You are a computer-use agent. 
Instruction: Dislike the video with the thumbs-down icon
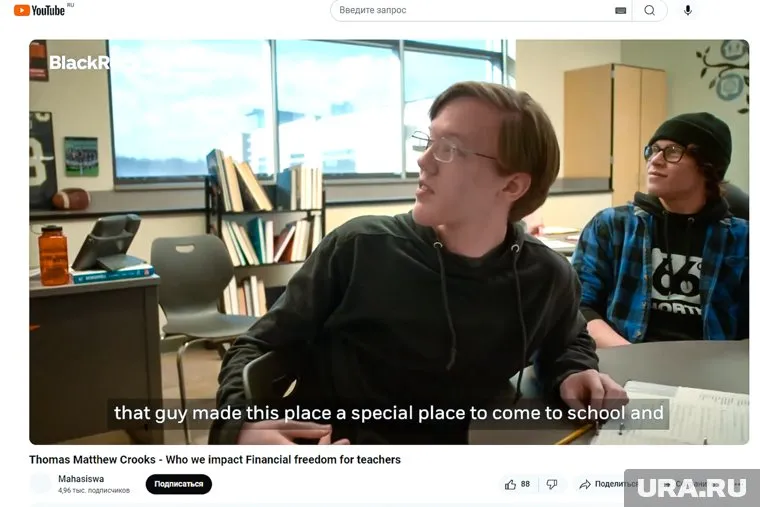[552, 484]
